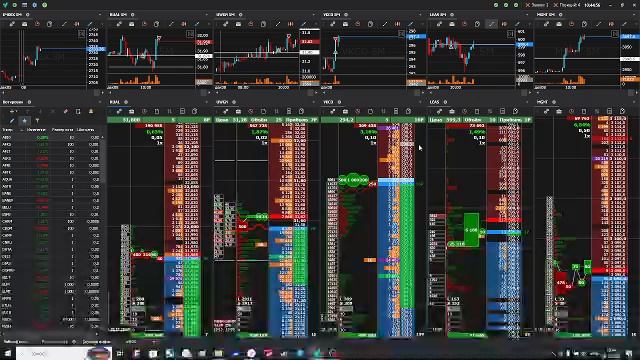The image size is (640, 360).
Task: Click the clipboard icon in IMOEX chart toolbar
Action: (x=49, y=24)
